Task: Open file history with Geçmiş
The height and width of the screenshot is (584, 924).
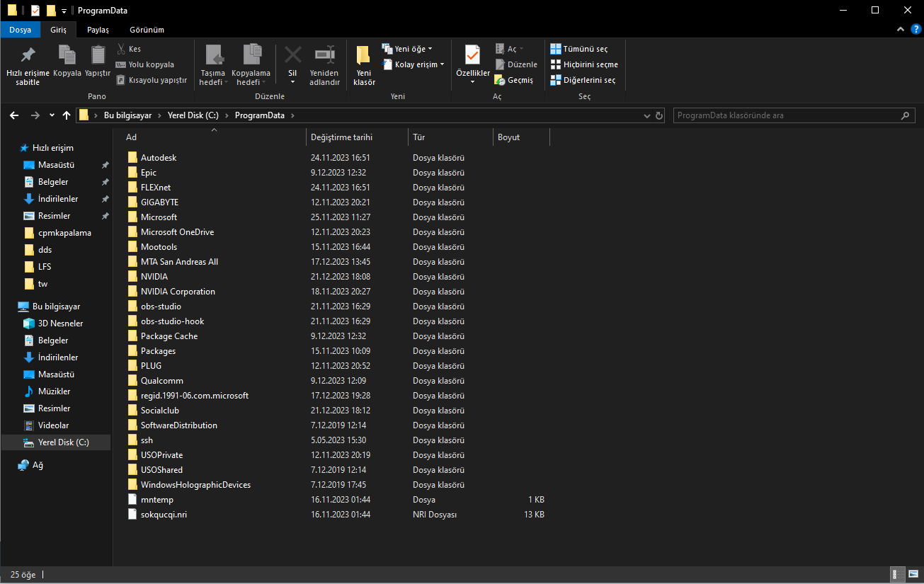Action: pyautogui.click(x=514, y=80)
